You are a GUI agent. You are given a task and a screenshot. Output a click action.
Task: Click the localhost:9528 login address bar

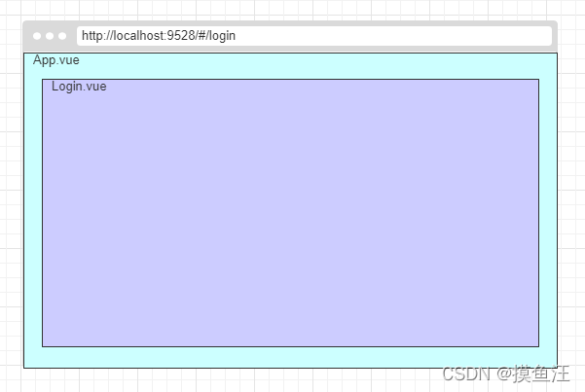(314, 36)
